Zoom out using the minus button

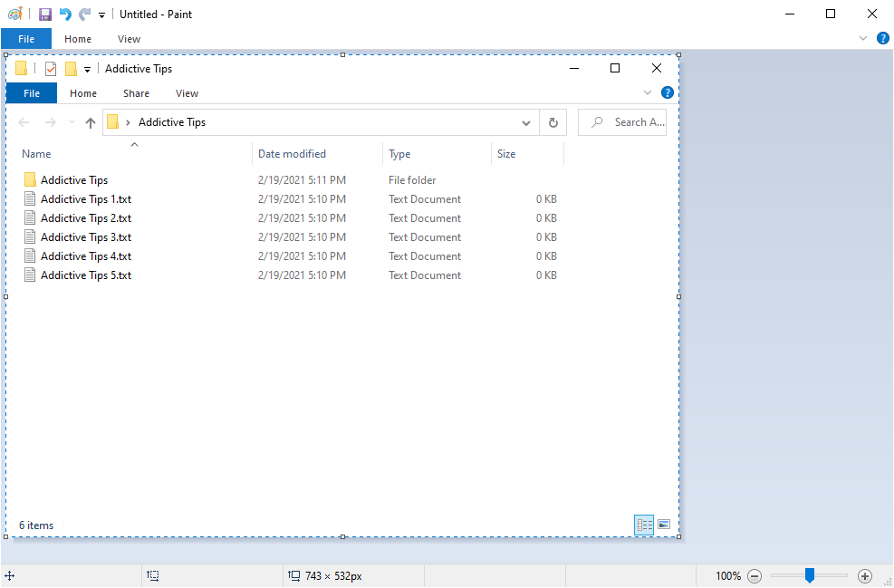coord(755,576)
